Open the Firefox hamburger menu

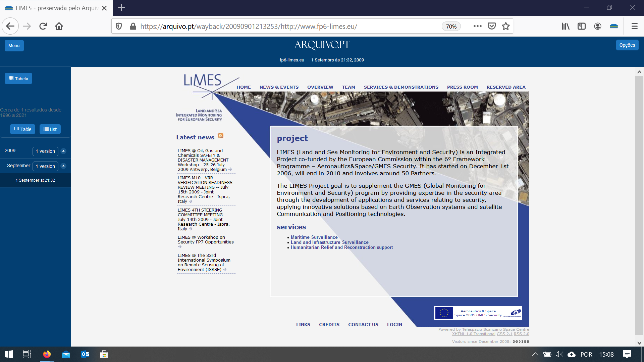[634, 26]
